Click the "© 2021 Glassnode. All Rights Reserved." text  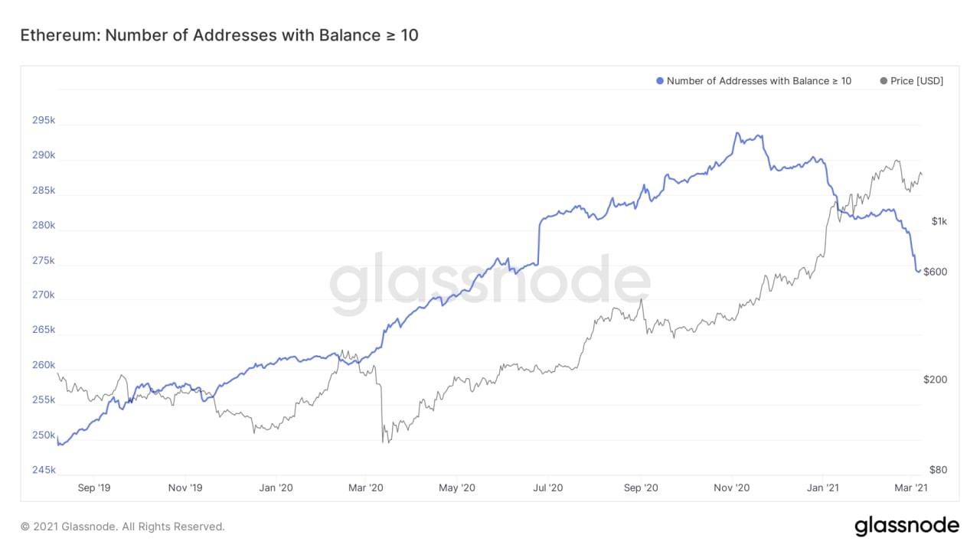[122, 527]
